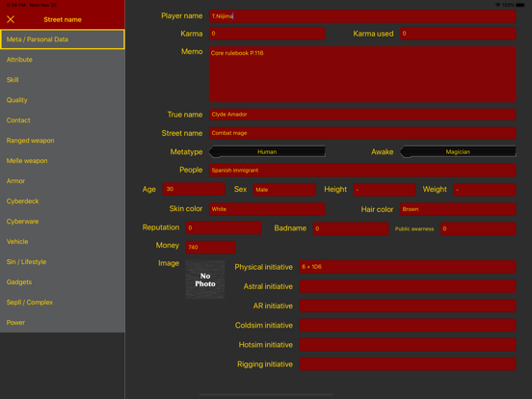
Task: Open the Skill section
Action: [63, 80]
